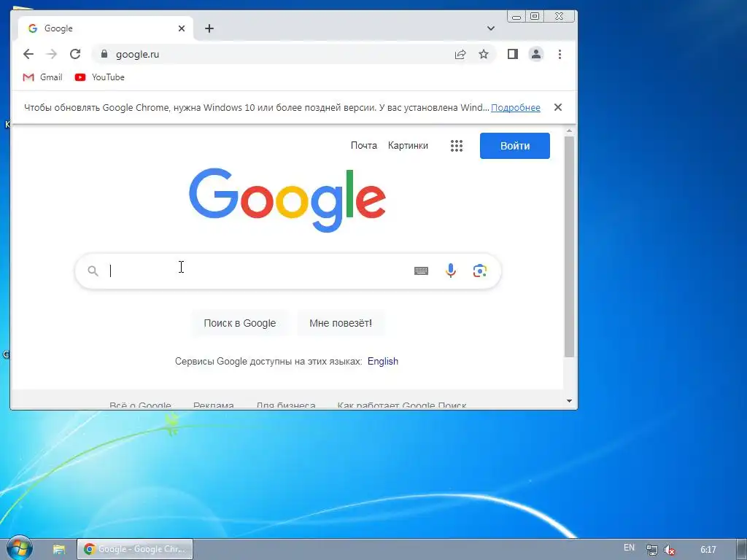Open the Google apps grid
The height and width of the screenshot is (560, 747).
[x=457, y=146]
